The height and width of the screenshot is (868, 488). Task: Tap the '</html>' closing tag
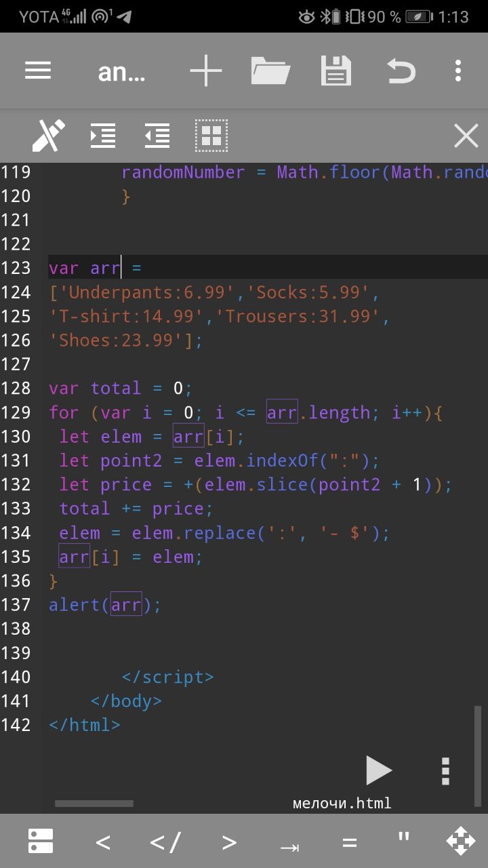coord(85,725)
